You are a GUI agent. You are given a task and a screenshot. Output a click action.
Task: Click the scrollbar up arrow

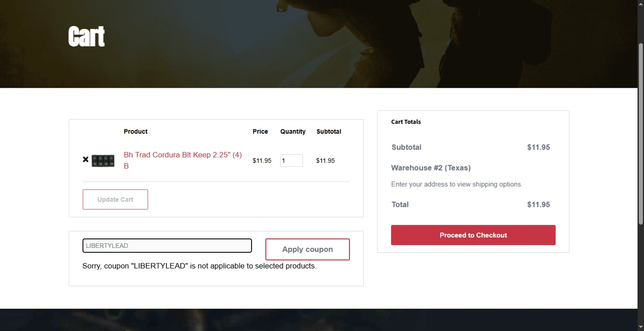[641, 3]
